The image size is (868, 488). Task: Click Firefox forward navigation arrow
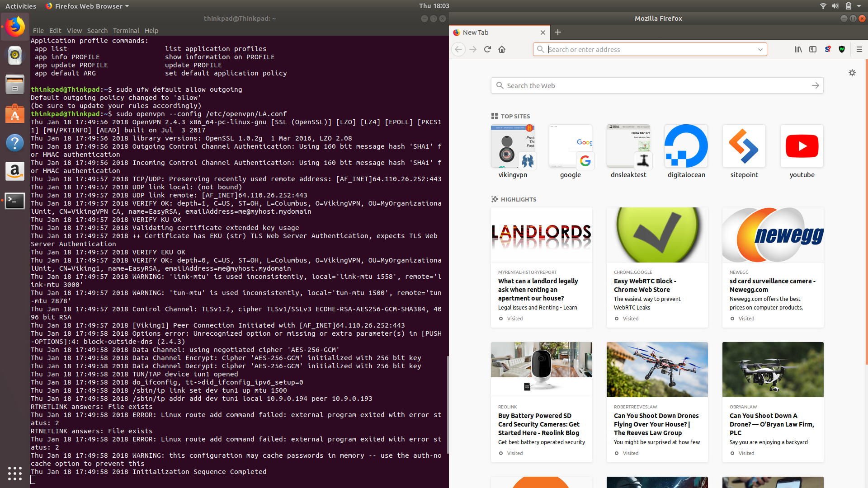coord(473,49)
